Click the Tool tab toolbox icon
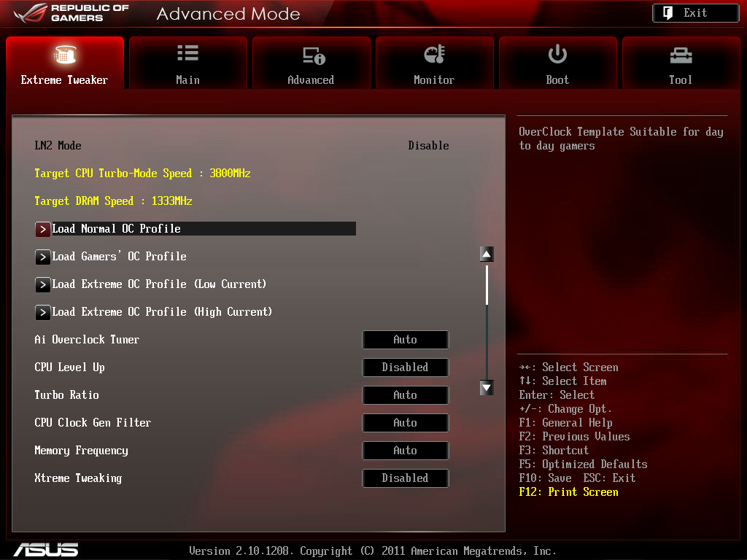 point(680,55)
